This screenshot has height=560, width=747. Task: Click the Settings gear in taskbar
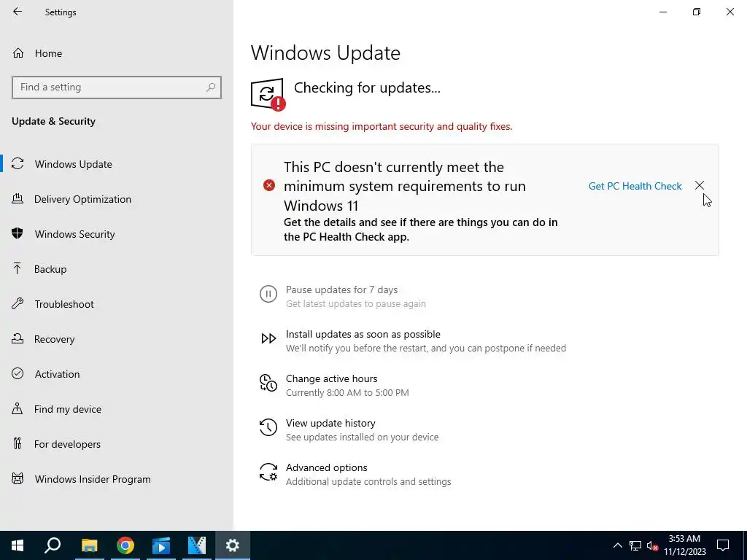(x=233, y=545)
